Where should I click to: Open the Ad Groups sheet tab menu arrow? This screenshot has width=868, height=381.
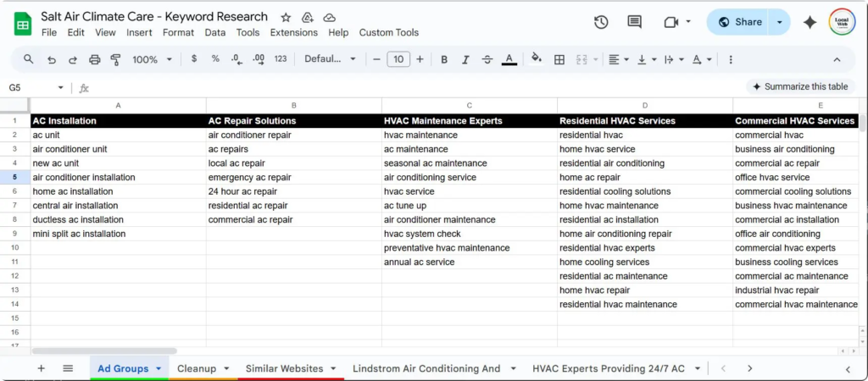point(158,368)
